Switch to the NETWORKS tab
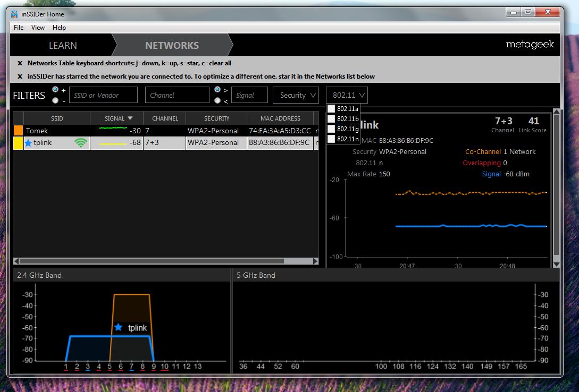 pos(172,45)
